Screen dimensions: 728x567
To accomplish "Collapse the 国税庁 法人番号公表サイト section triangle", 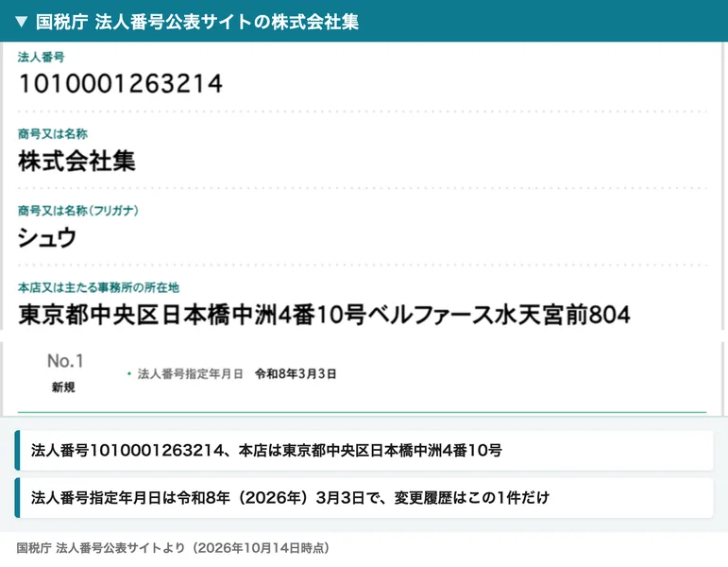I will click(21, 22).
